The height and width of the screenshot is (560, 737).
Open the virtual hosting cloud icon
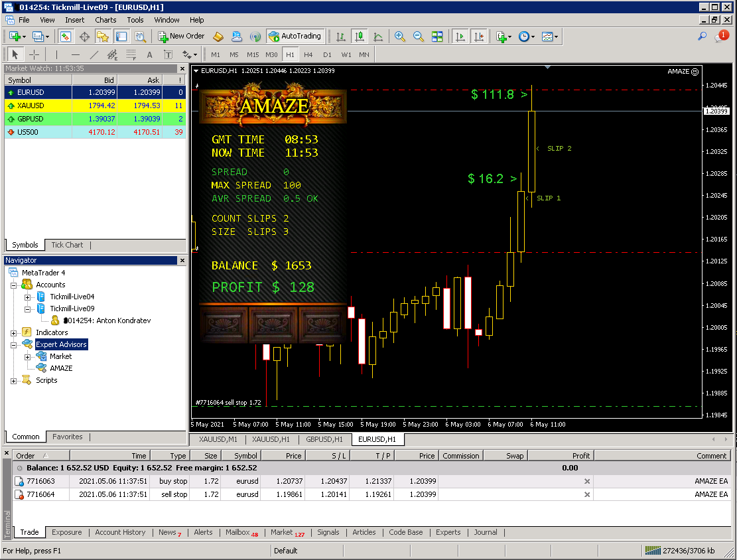click(237, 36)
